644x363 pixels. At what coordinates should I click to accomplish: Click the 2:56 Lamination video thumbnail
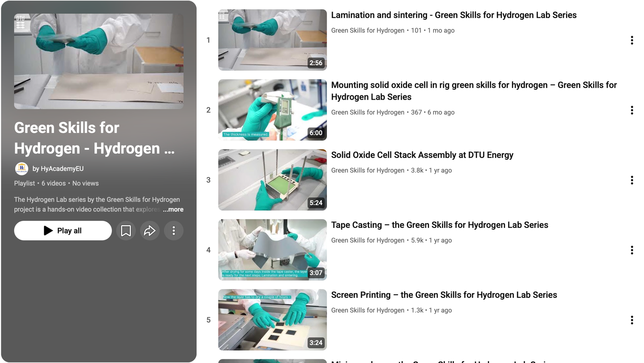pyautogui.click(x=272, y=40)
